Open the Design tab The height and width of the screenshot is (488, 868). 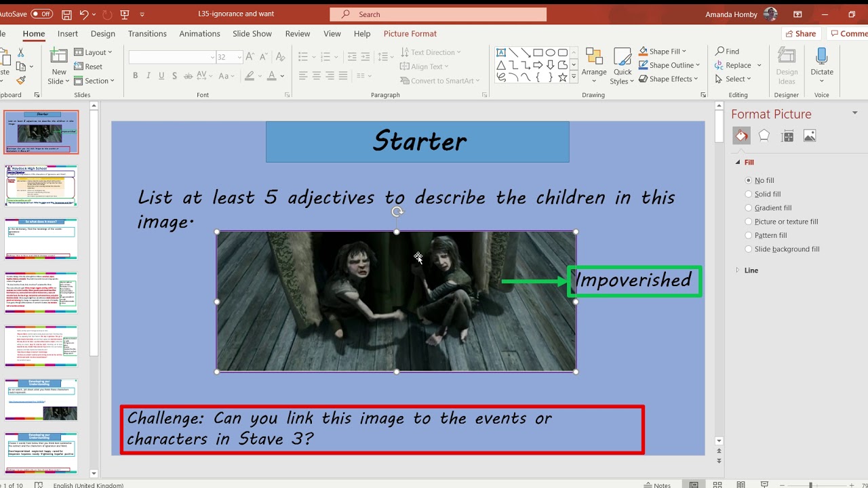[x=103, y=34]
